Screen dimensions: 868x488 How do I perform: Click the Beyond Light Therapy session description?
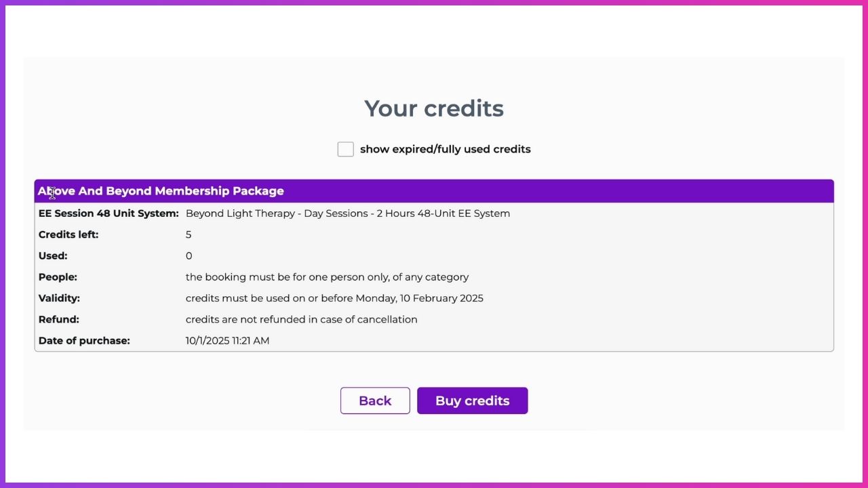[x=347, y=213]
